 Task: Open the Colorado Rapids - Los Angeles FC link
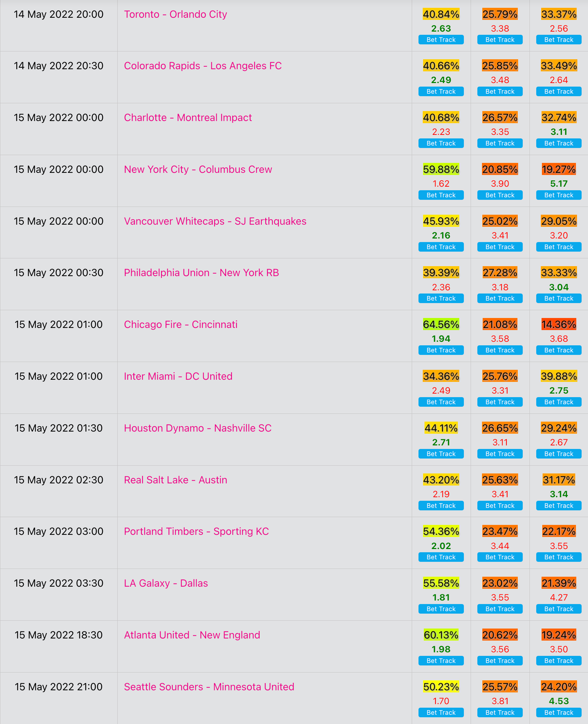203,66
